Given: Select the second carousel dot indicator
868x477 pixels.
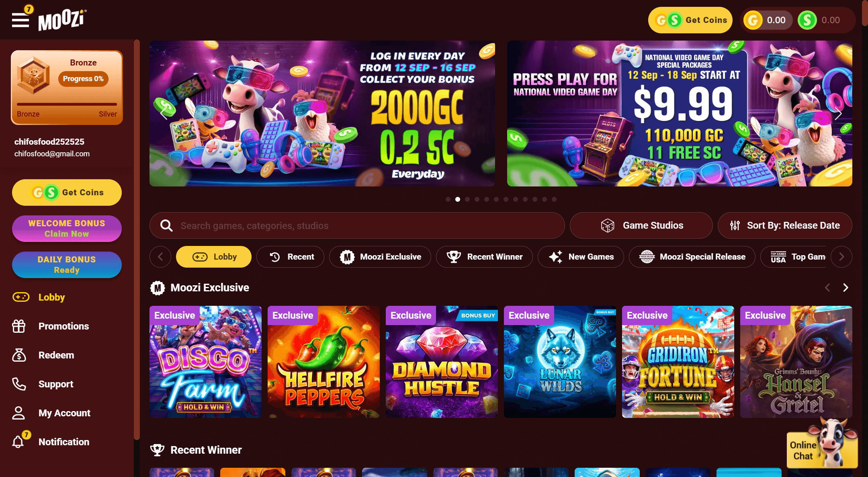Looking at the screenshot, I should [458, 199].
